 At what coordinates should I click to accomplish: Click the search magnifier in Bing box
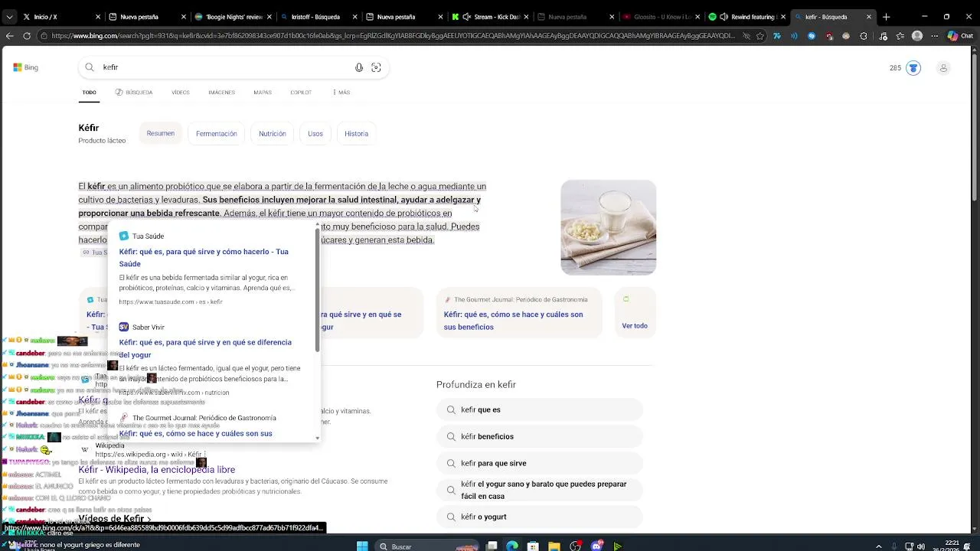click(90, 67)
